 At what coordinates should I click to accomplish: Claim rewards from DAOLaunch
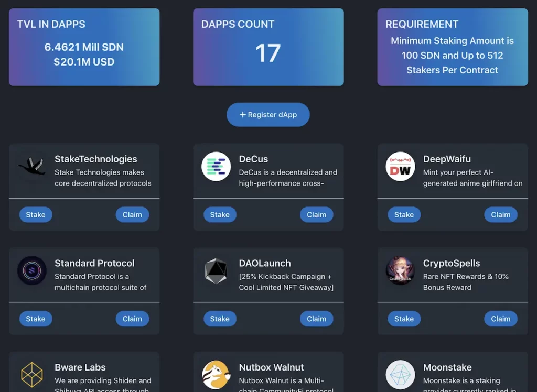pyautogui.click(x=316, y=319)
